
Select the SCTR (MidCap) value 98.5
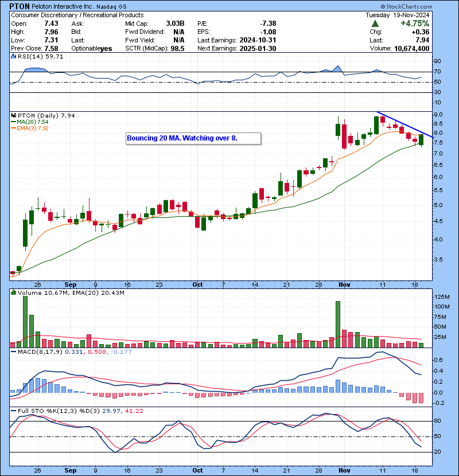pos(177,49)
